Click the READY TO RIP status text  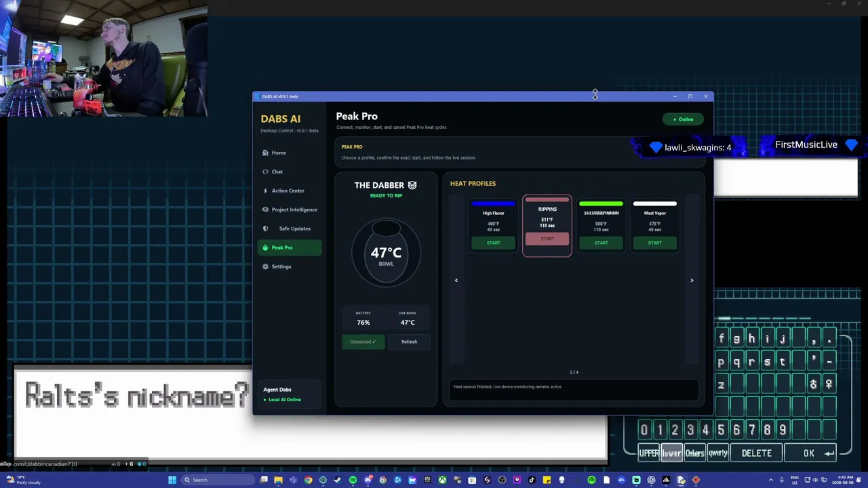coord(386,195)
